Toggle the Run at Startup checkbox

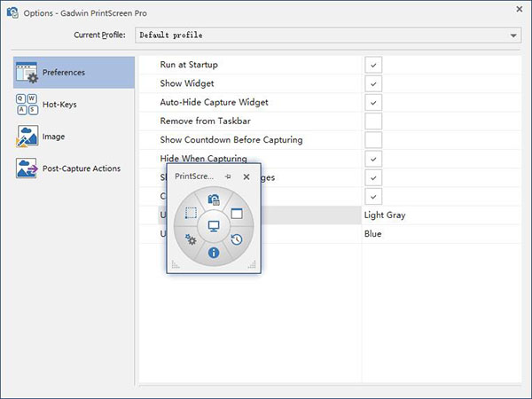tap(373, 65)
